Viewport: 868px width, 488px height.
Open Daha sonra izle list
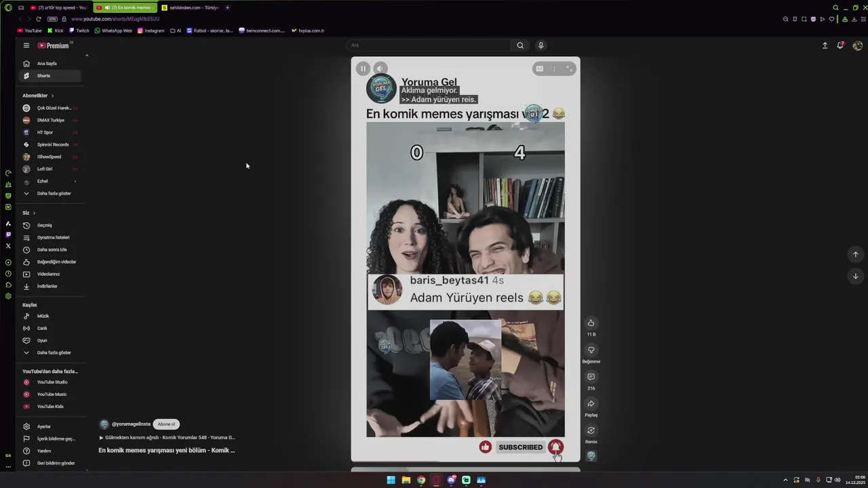(50, 249)
